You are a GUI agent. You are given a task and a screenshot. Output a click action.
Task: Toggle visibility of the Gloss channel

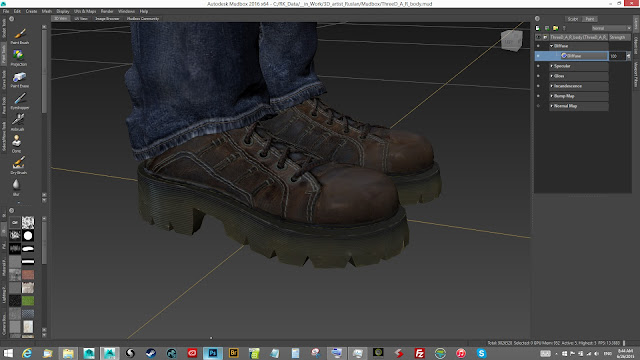[x=538, y=76]
